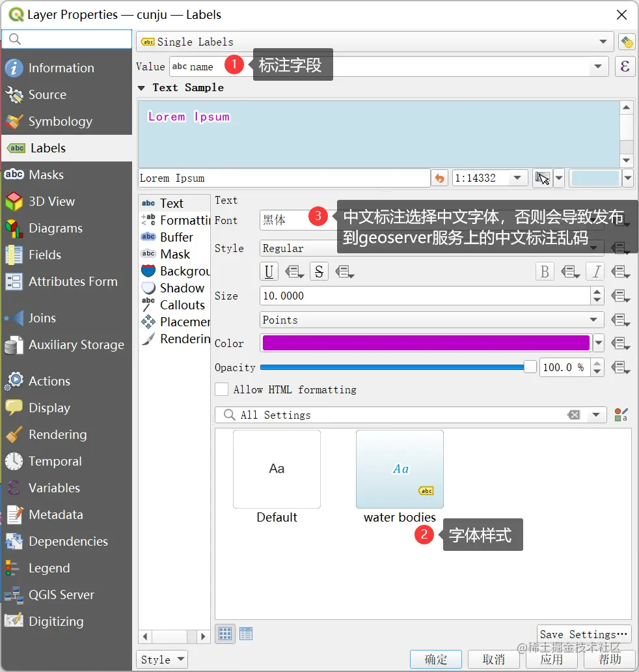Viewport: 639px width, 672px height.
Task: Open the Single Labels mode dropdown
Action: [x=374, y=42]
